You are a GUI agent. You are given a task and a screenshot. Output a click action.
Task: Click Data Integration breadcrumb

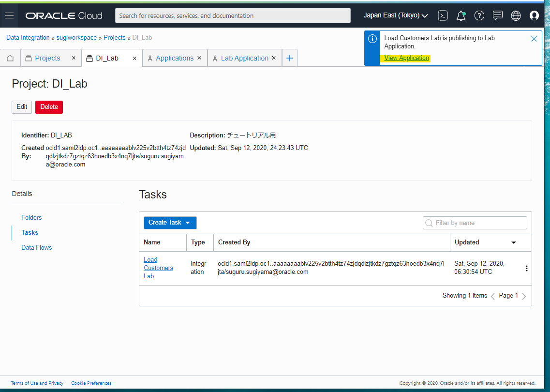point(28,38)
